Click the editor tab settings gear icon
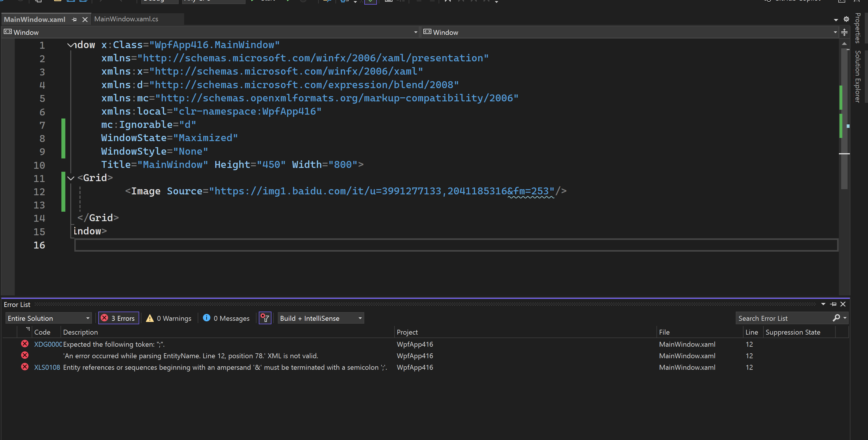 coord(846,19)
